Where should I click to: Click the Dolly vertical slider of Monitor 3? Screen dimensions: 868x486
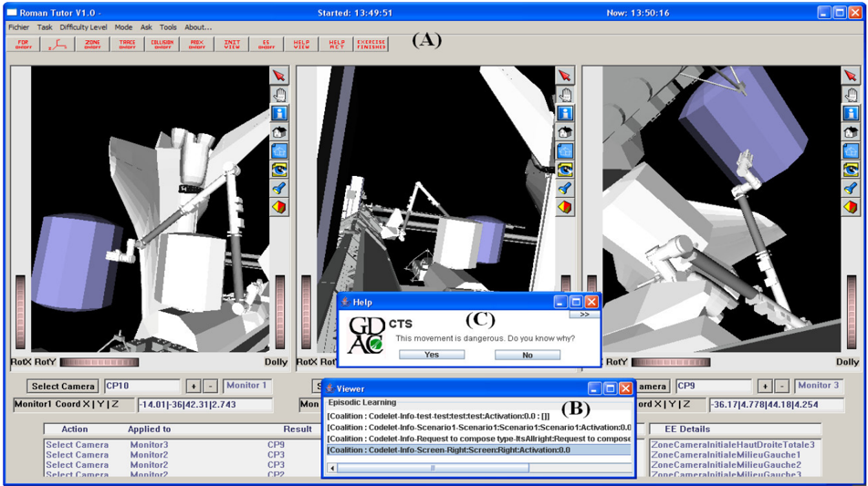click(852, 312)
